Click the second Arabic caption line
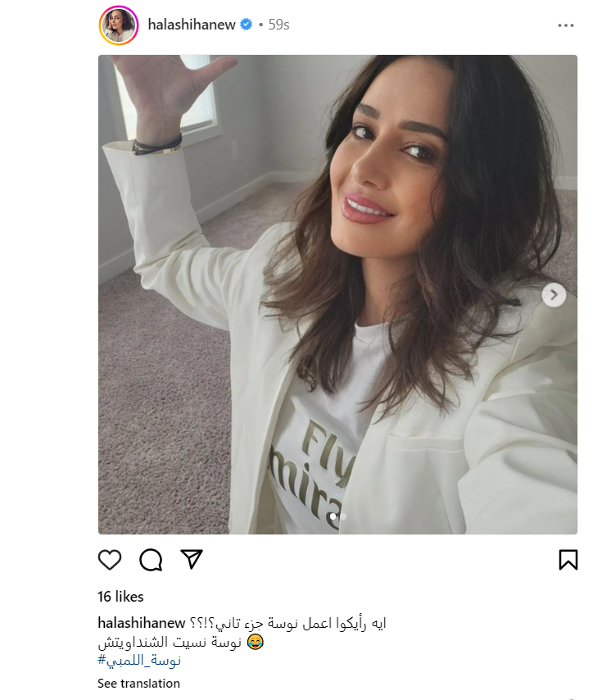The image size is (602, 700). pyautogui.click(x=170, y=643)
